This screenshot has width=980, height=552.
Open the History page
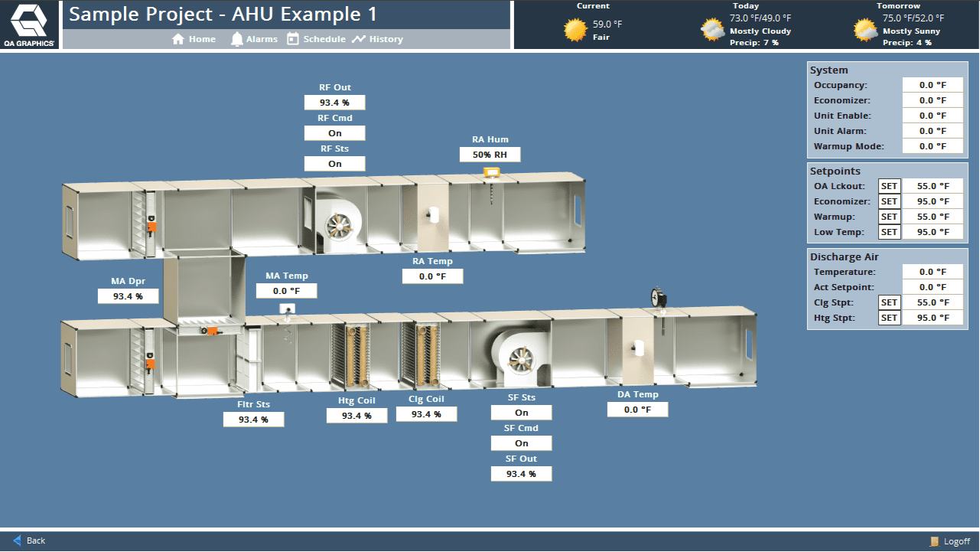377,39
